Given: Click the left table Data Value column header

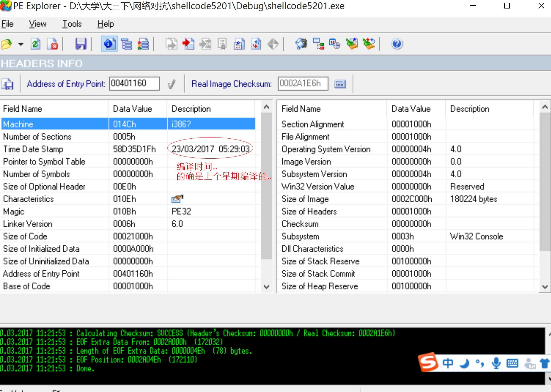Looking at the screenshot, I should click(138, 109).
